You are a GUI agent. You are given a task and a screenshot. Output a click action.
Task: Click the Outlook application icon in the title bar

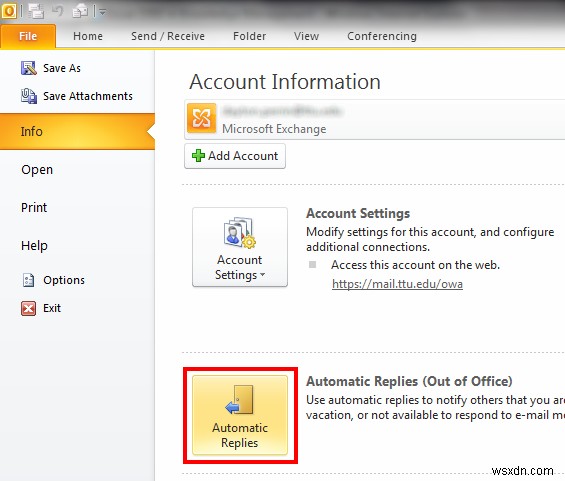coord(9,11)
